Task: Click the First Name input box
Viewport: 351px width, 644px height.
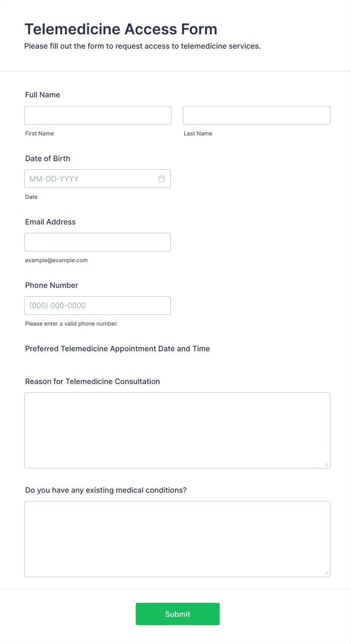Action: pos(98,115)
